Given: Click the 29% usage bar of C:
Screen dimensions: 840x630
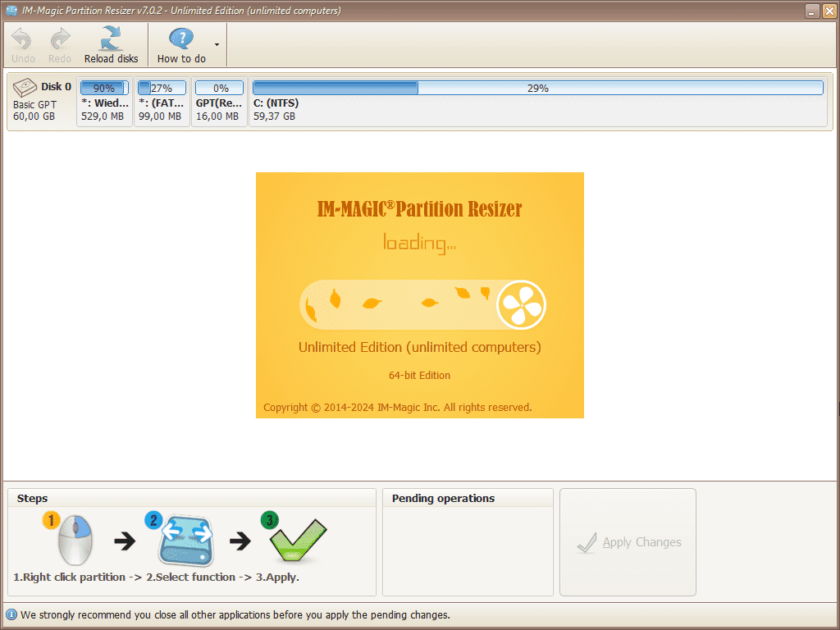Looking at the screenshot, I should click(538, 88).
